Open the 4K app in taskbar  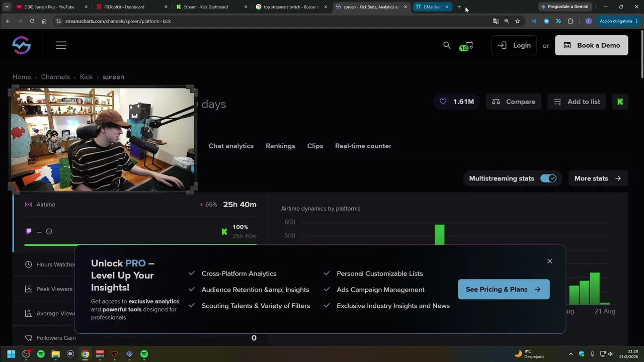[70, 354]
